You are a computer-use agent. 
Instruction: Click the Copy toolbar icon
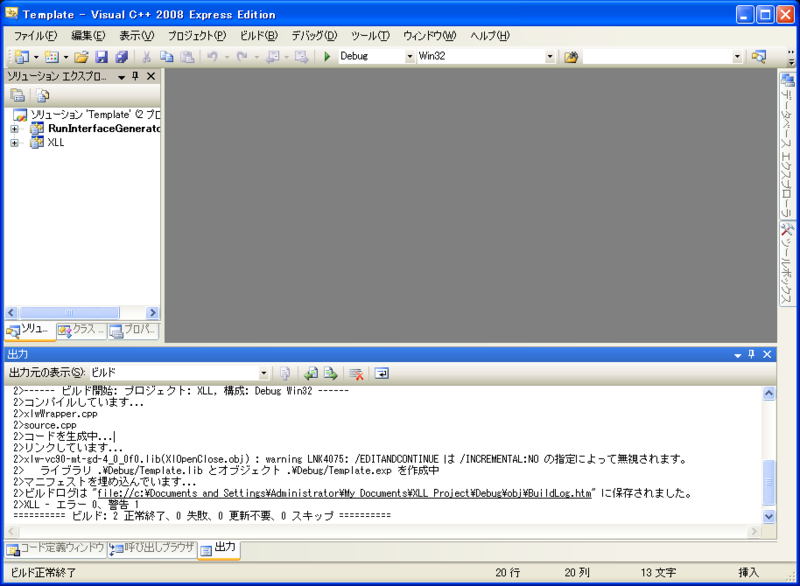tap(166, 57)
